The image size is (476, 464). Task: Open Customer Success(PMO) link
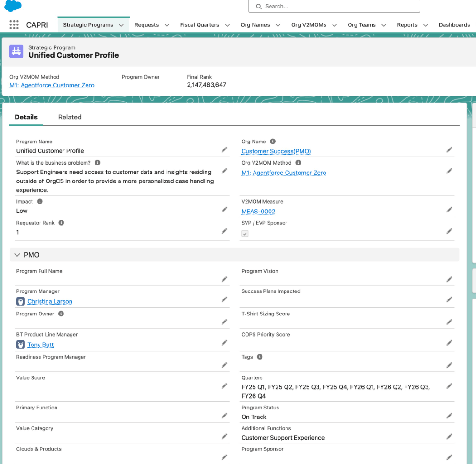point(276,151)
